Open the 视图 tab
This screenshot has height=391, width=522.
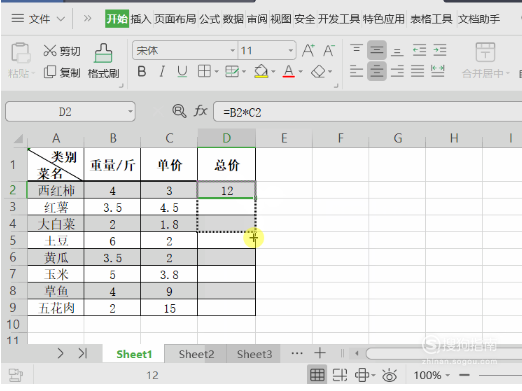click(281, 19)
